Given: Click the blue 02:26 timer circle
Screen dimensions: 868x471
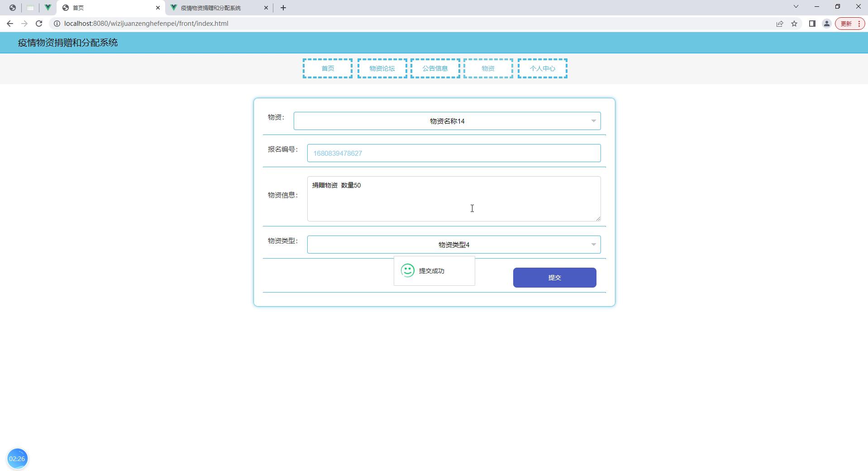Looking at the screenshot, I should pos(17,459).
